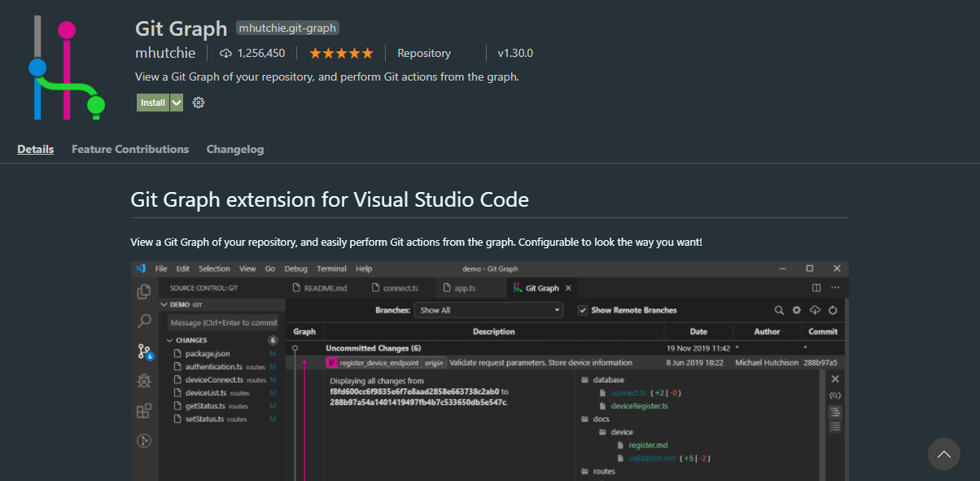Collapse the CHANGES section
Image resolution: width=980 pixels, height=481 pixels.
169,340
